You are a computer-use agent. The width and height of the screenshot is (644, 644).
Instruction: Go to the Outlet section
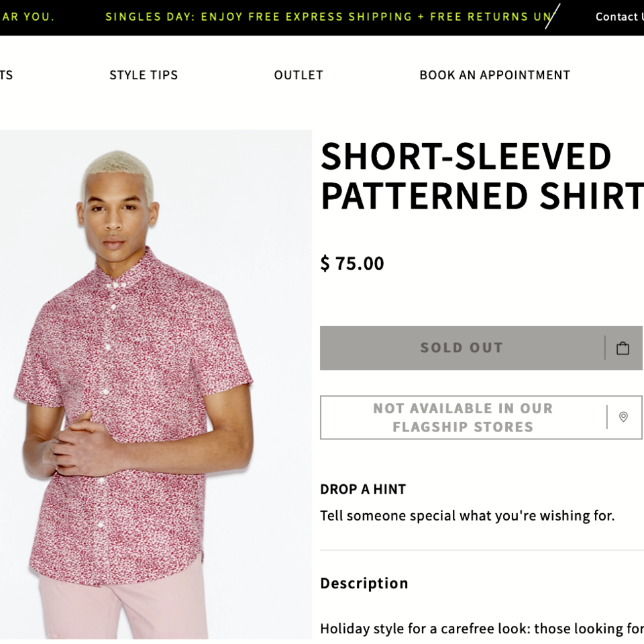pyautogui.click(x=299, y=75)
